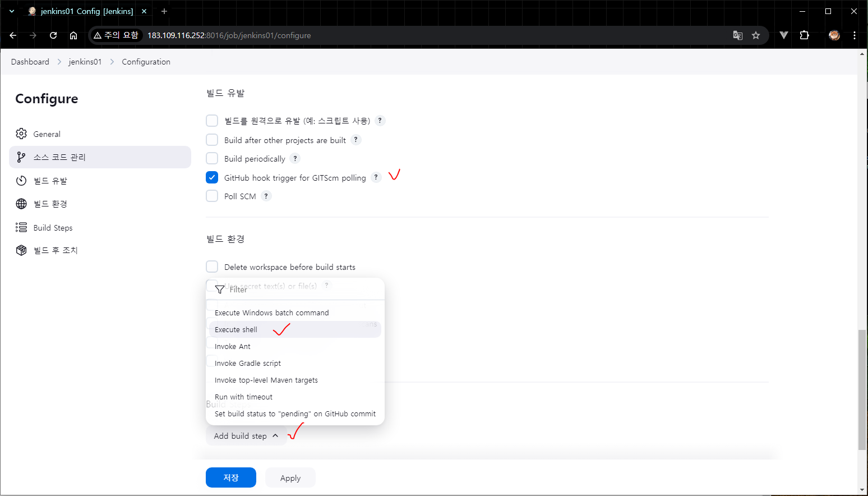Open help for Build after other projects
This screenshot has width=868, height=496.
pyautogui.click(x=355, y=140)
